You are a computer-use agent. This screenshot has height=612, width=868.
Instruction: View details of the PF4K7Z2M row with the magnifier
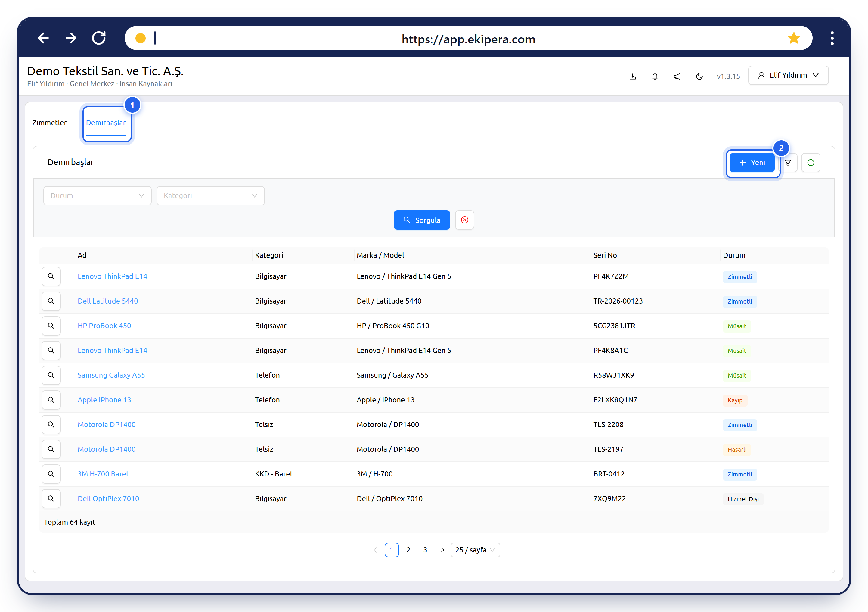coord(51,276)
